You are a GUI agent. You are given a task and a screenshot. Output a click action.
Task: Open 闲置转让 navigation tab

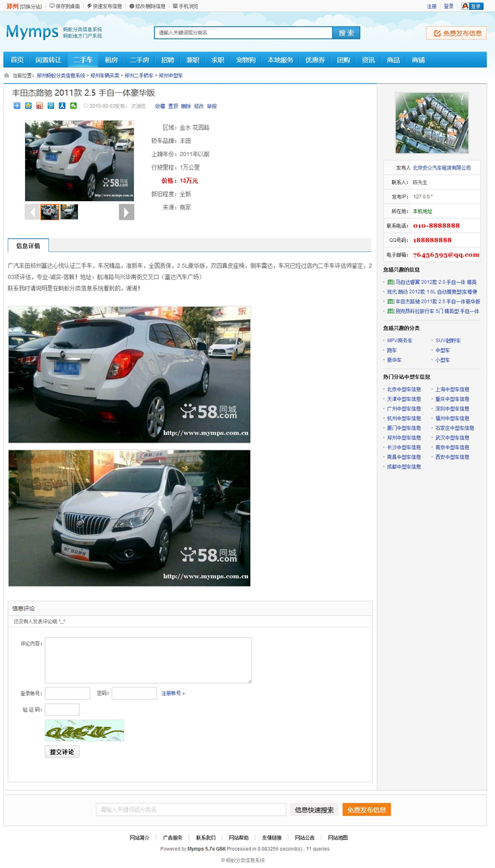click(48, 60)
